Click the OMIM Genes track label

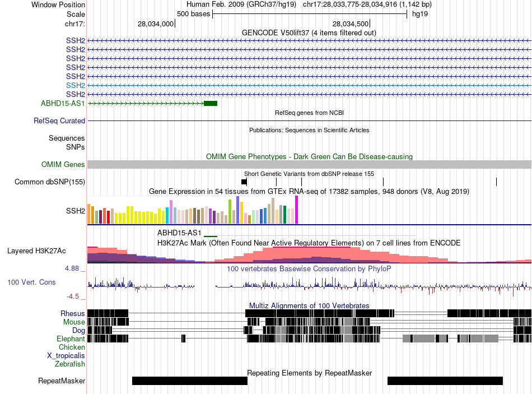(63, 164)
